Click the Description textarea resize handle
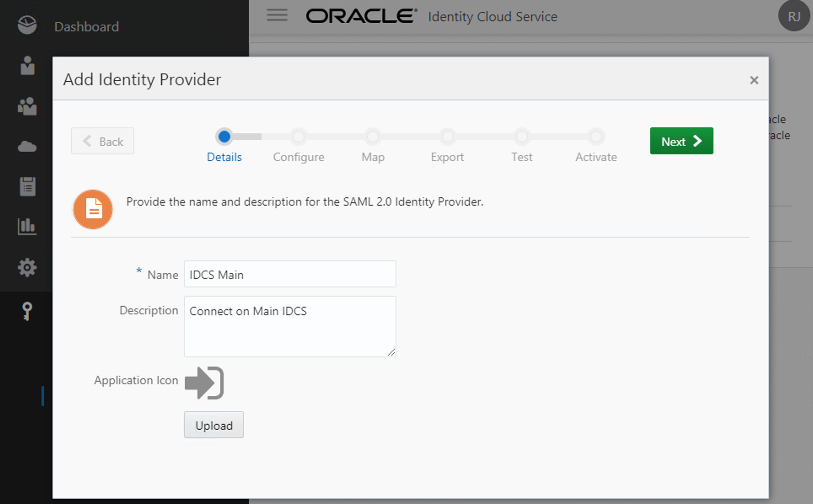The image size is (813, 504). pyautogui.click(x=391, y=352)
